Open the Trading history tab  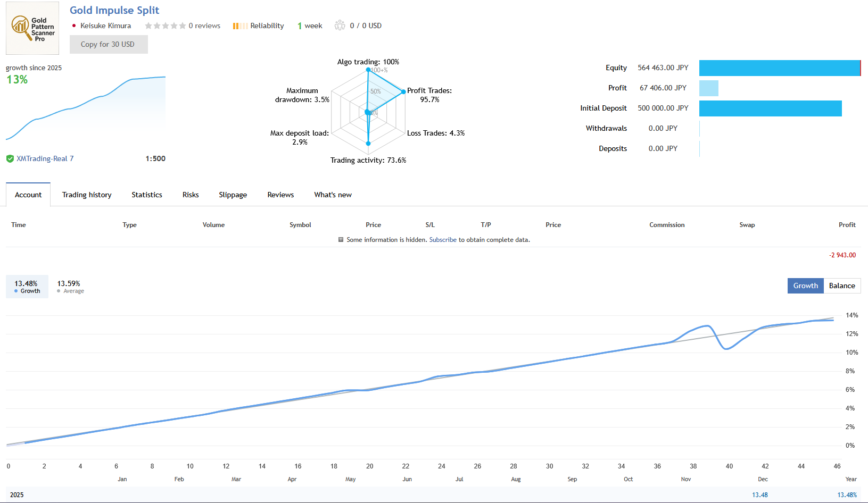(x=87, y=195)
